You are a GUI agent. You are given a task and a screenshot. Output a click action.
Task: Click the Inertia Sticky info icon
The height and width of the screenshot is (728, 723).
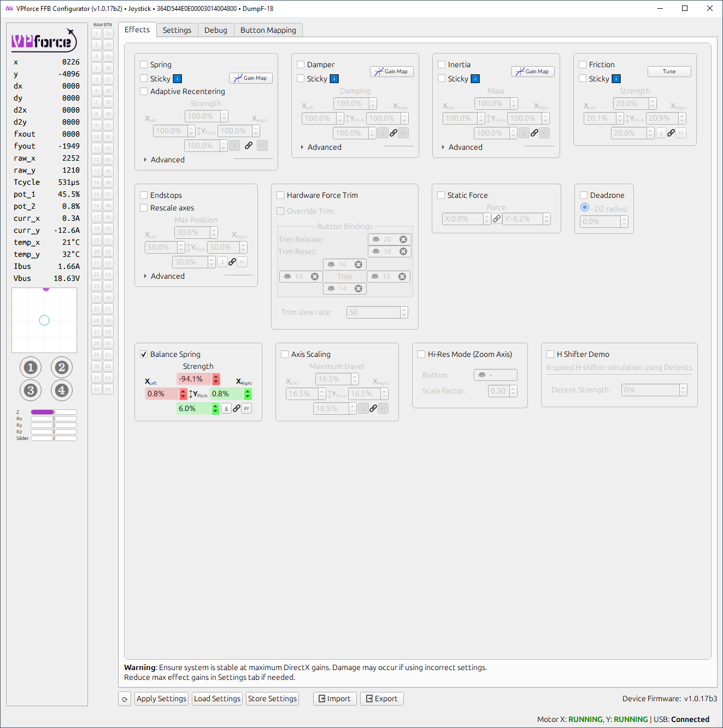pyautogui.click(x=475, y=79)
